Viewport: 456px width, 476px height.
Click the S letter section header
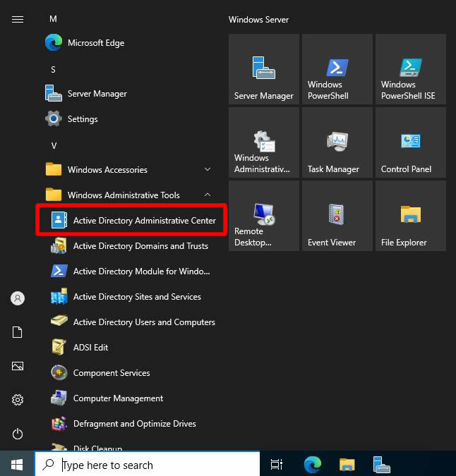click(53, 70)
